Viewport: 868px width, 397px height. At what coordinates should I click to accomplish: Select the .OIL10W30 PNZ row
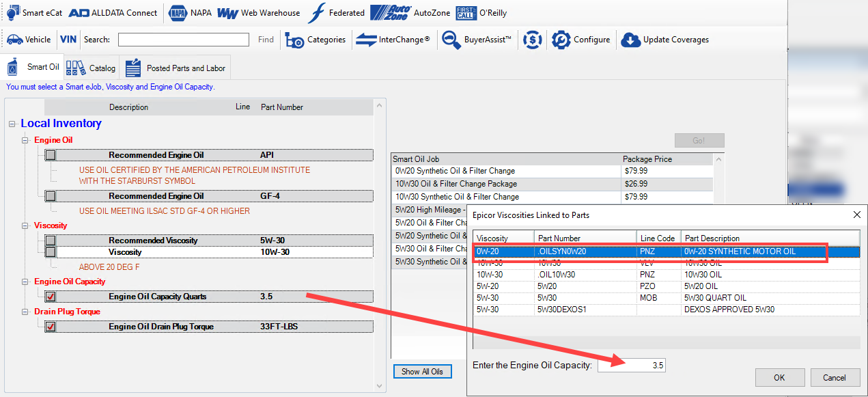point(667,275)
